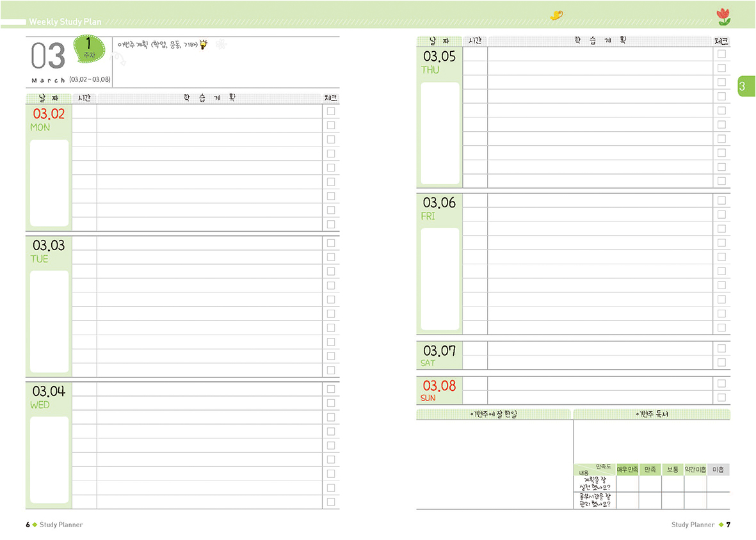The image size is (756, 540).
Task: Click the faint dandelion decoration icon
Action: point(221,45)
